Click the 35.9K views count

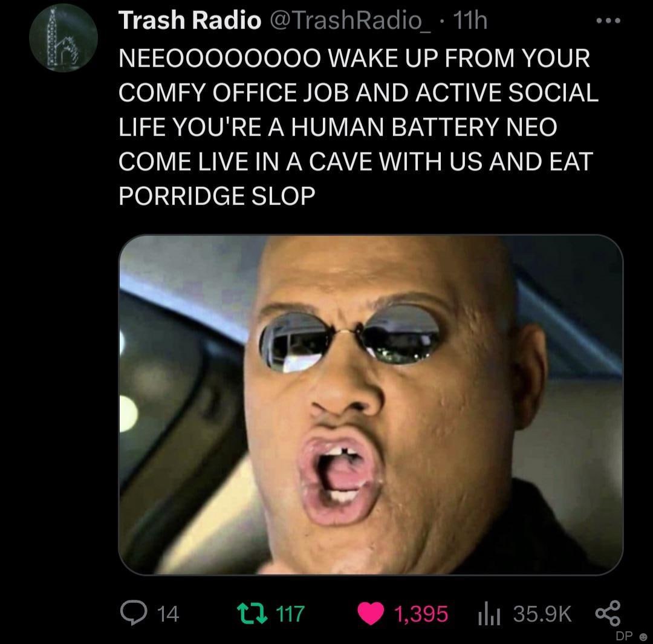tap(542, 614)
